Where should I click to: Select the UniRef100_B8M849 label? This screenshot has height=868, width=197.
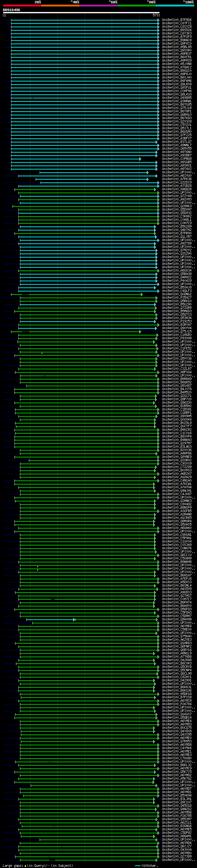176,379
